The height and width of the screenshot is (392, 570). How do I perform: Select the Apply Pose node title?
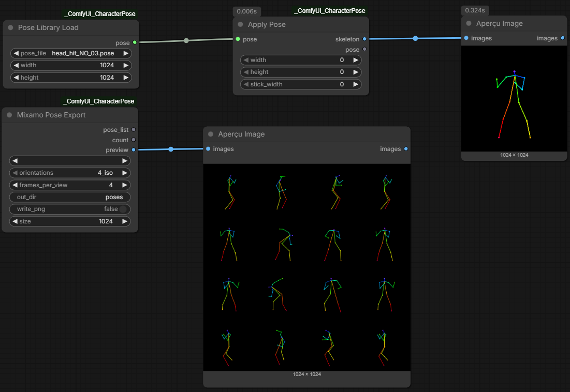pyautogui.click(x=267, y=24)
